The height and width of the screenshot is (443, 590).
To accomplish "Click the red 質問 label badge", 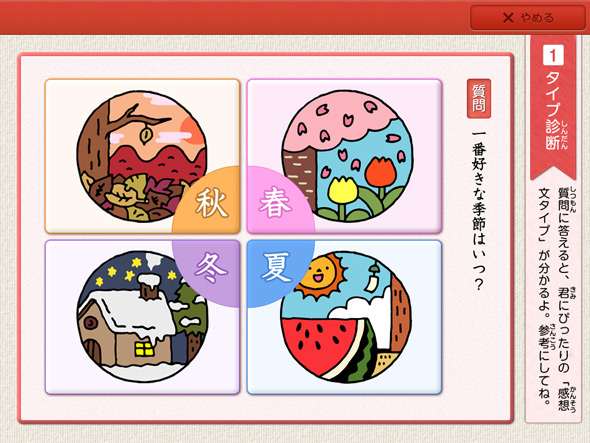I will 479,99.
